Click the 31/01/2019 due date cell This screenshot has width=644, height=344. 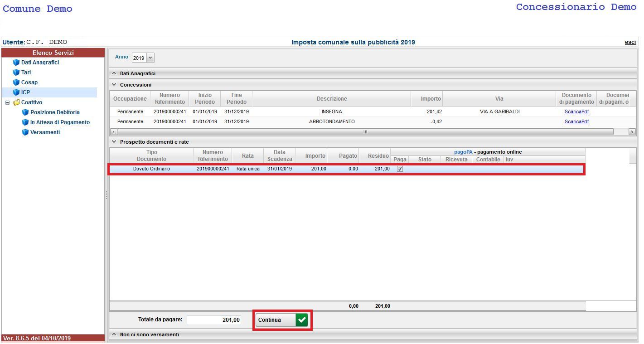(280, 169)
